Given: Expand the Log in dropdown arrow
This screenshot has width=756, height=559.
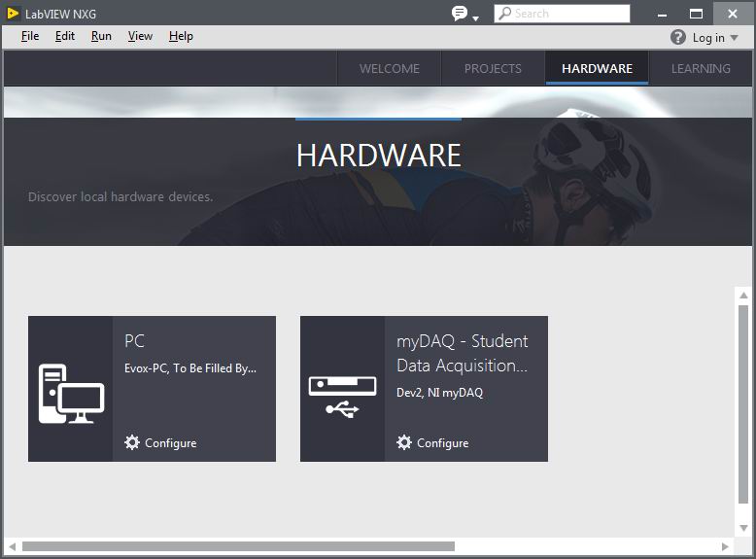Looking at the screenshot, I should pos(735,37).
